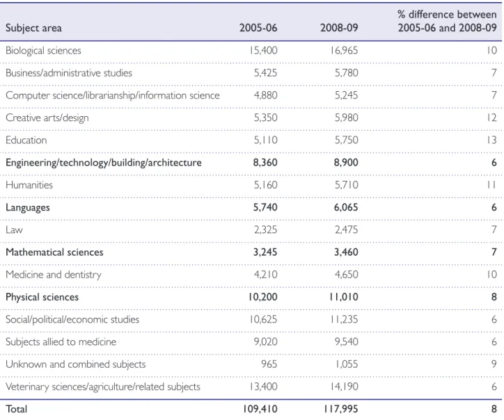Image resolution: width=504 pixels, height=420 pixels.
Task: Click the value 6,065
Action: (x=346, y=207)
